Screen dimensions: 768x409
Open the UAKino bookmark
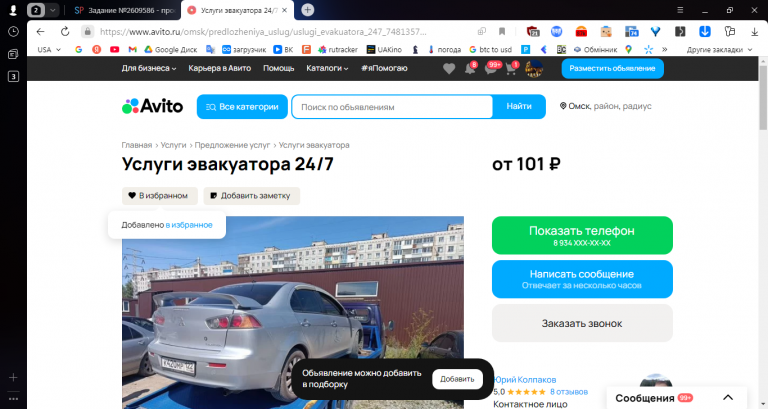point(384,49)
